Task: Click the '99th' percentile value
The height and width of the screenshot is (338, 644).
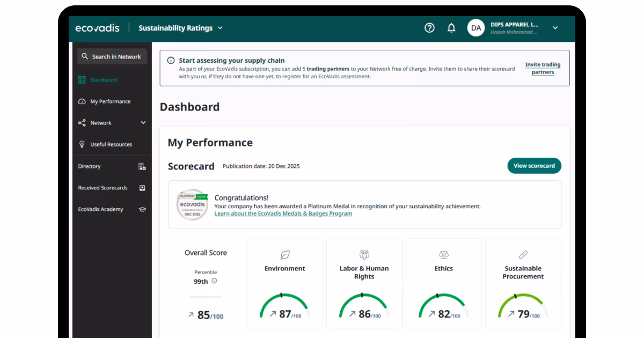Action: tap(201, 281)
